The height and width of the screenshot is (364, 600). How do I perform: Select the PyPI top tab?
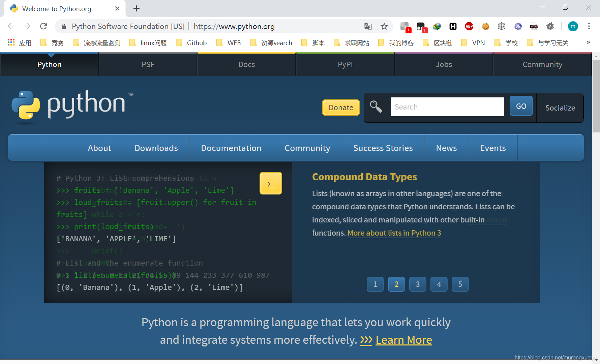(x=345, y=64)
